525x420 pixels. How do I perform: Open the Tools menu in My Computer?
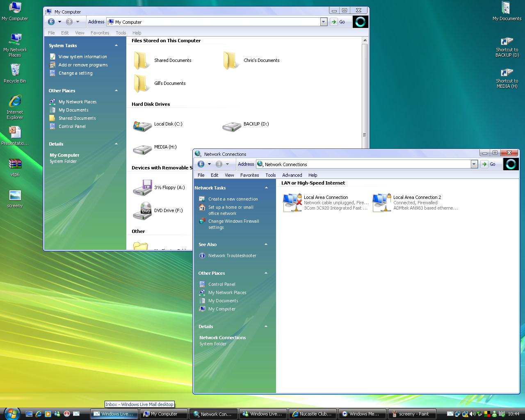pyautogui.click(x=121, y=33)
